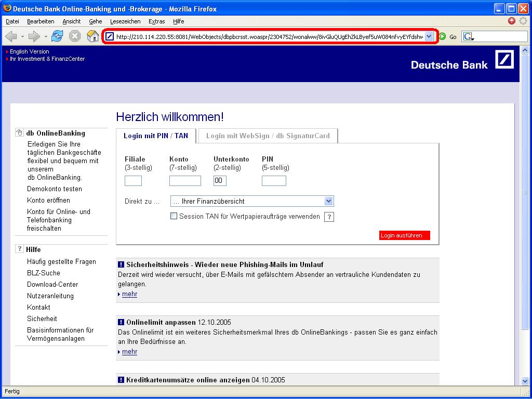Screen dimensions: 532x399
Task: Open Basisinformationen für Vermögensanlagen link
Action: (60, 334)
